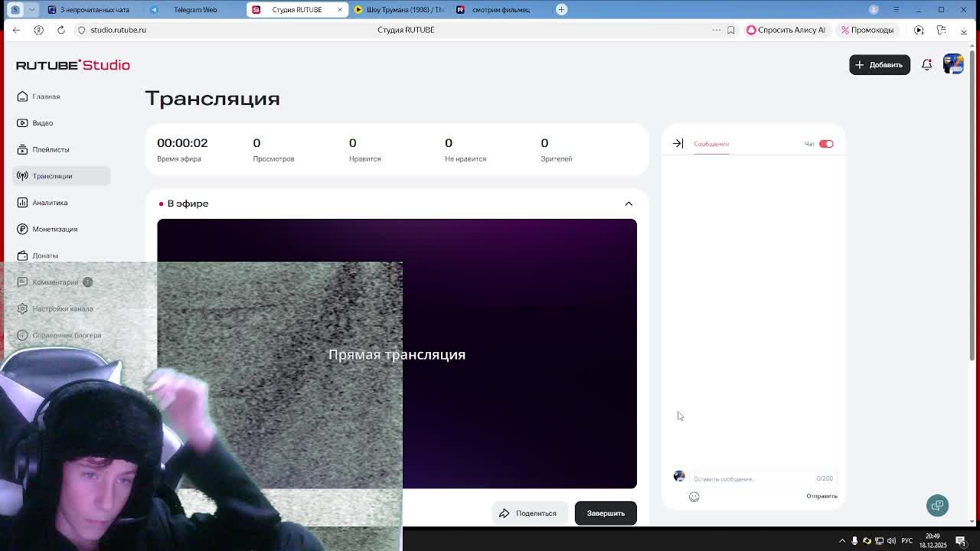Reload the page with refresh icon
980x551 pixels.
coord(60,30)
